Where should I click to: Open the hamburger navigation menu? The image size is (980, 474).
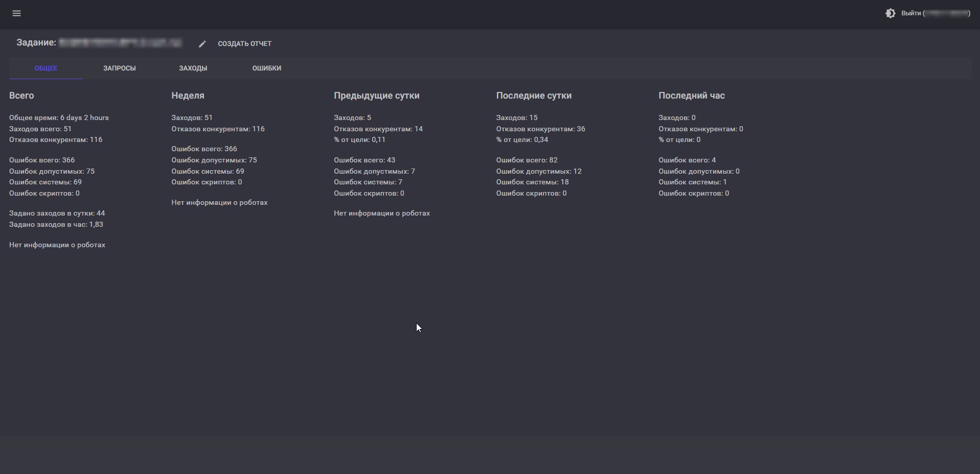coord(16,13)
